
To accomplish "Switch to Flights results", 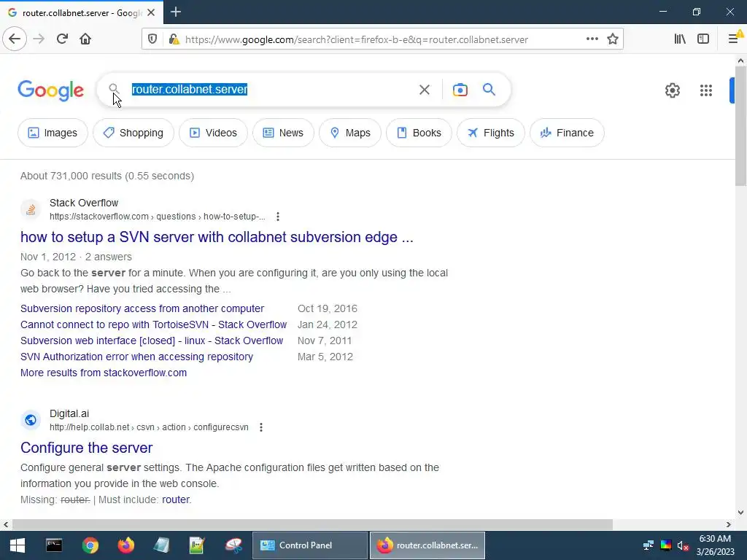I will point(491,133).
